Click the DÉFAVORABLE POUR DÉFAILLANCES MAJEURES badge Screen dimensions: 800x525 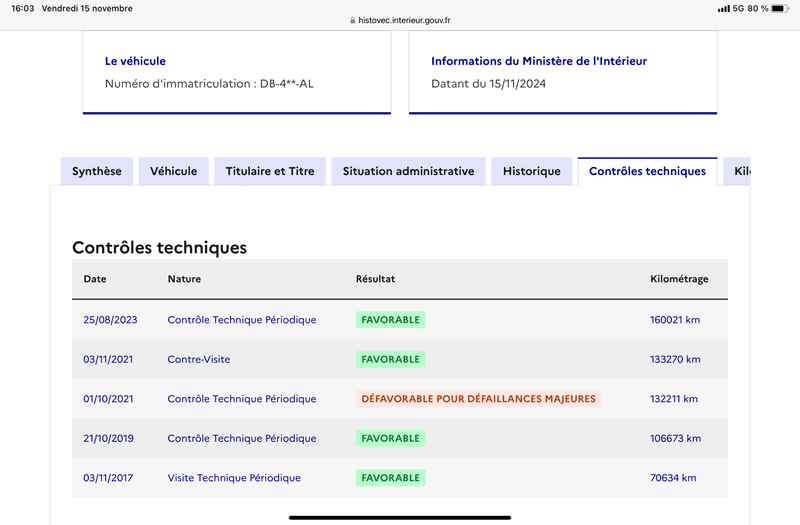479,399
